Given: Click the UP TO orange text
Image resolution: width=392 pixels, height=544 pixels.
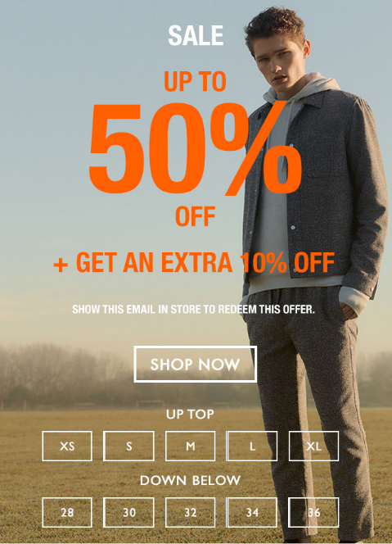Looking at the screenshot, I should [195, 81].
